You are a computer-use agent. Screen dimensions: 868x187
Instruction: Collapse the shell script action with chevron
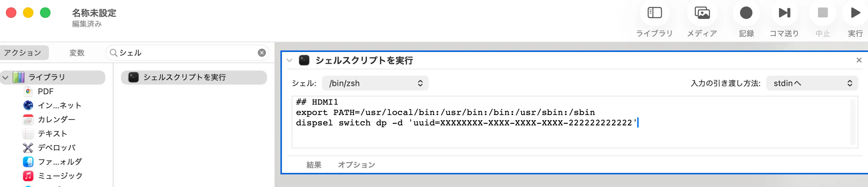click(x=290, y=60)
